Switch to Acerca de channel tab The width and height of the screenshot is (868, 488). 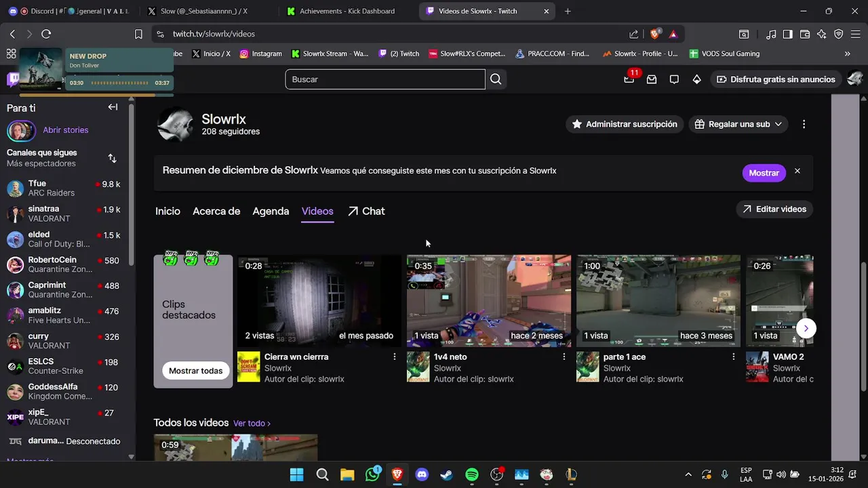[216, 211]
